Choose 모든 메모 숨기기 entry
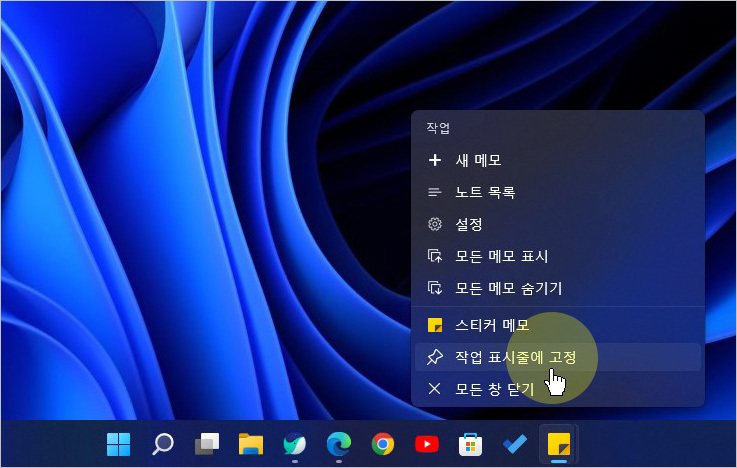Viewport: 737px width, 468px height. [x=558, y=288]
